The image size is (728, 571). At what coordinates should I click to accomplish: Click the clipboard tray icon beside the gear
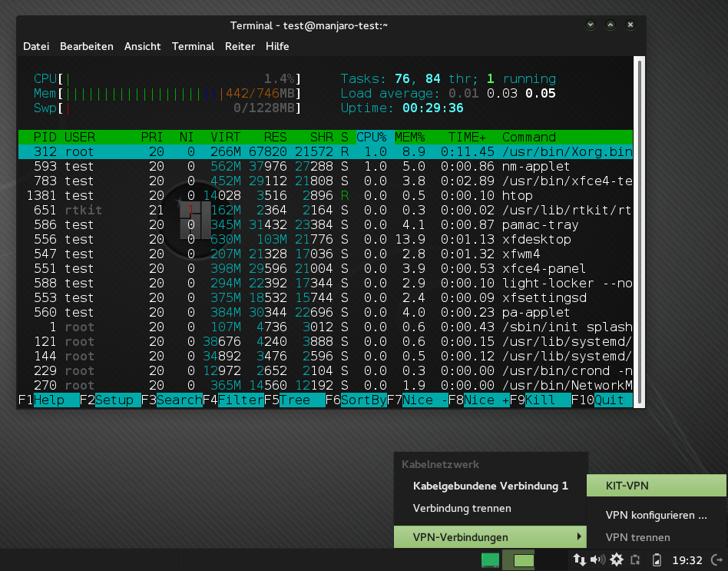(636, 559)
